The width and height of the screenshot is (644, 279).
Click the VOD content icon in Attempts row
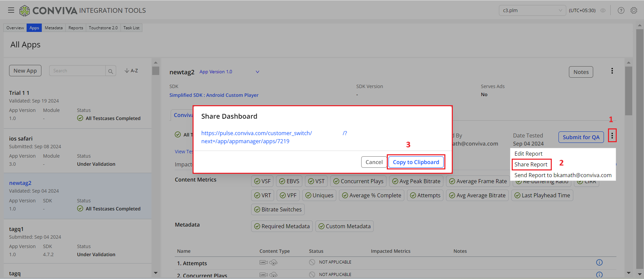273,263
